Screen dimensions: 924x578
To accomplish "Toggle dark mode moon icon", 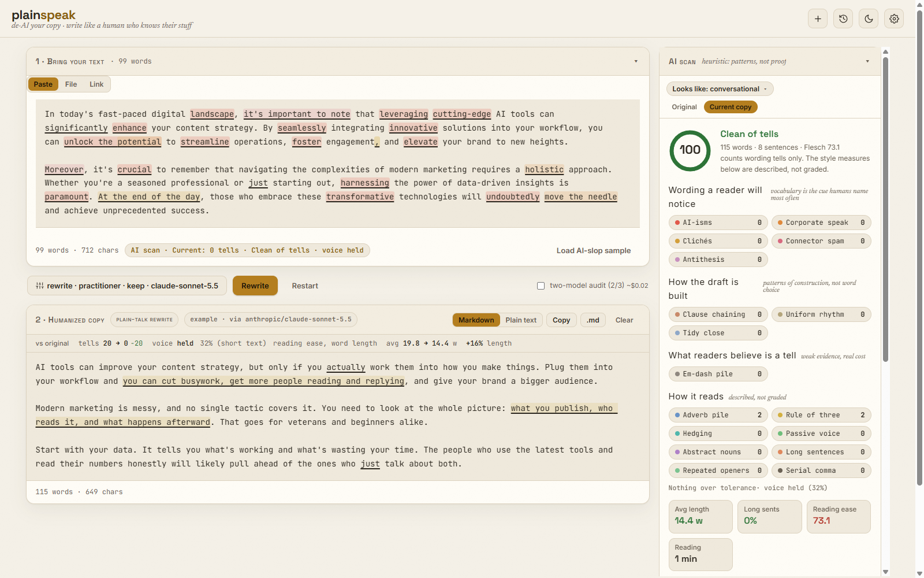I will click(x=869, y=18).
